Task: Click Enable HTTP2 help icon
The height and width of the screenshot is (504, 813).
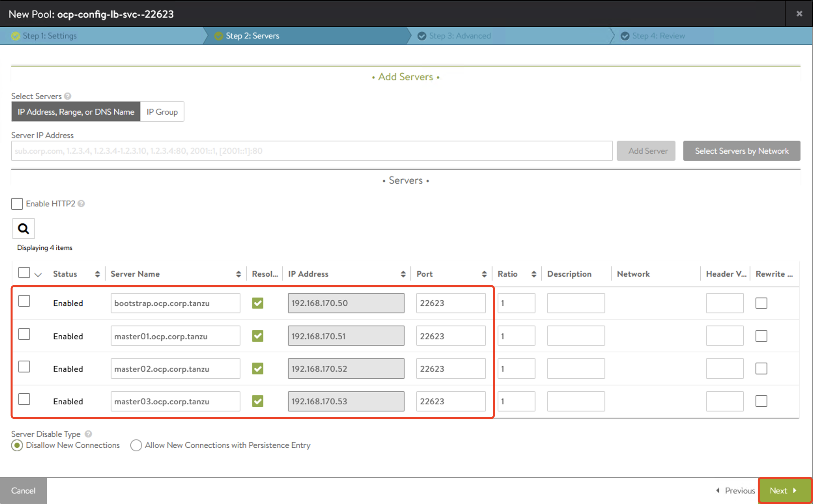Action: [81, 204]
